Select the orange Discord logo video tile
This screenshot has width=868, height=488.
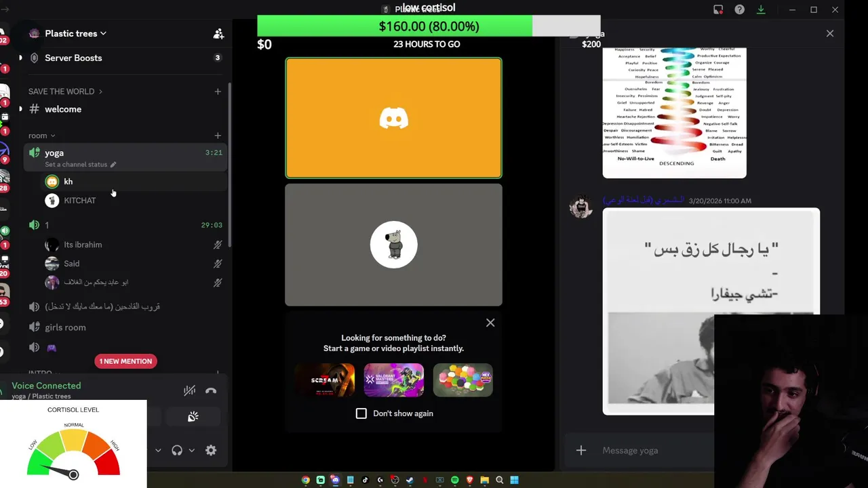[393, 118]
